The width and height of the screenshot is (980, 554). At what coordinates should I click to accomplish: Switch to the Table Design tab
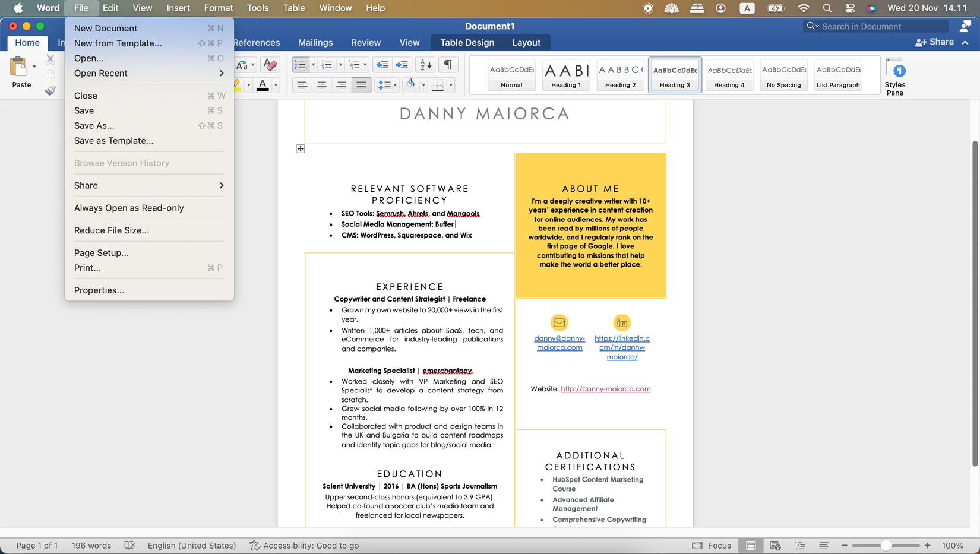point(467,43)
